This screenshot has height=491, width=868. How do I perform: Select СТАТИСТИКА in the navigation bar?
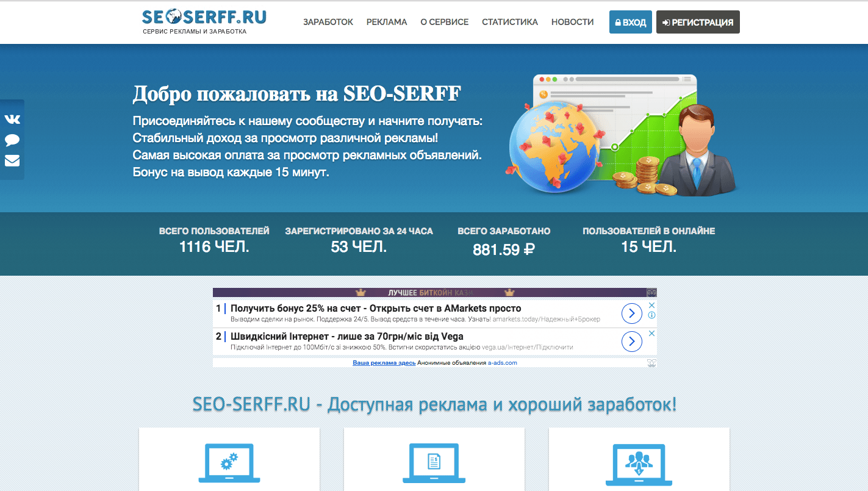pyautogui.click(x=510, y=21)
